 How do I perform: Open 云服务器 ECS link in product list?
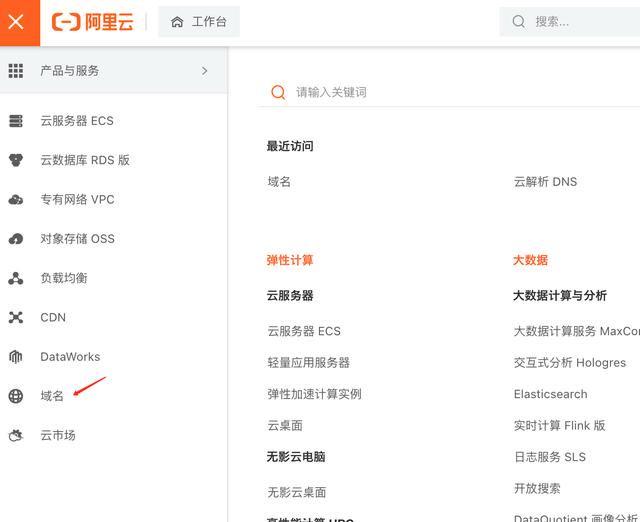click(x=304, y=331)
